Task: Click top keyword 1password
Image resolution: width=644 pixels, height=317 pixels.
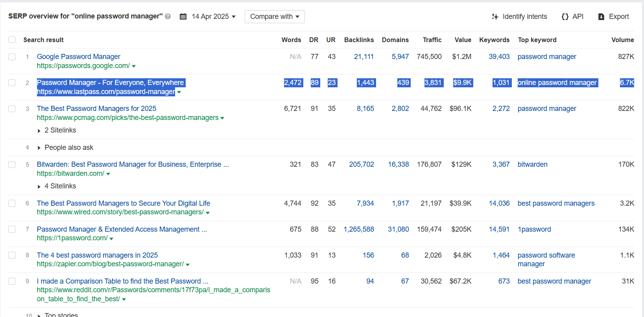Action: (x=534, y=229)
